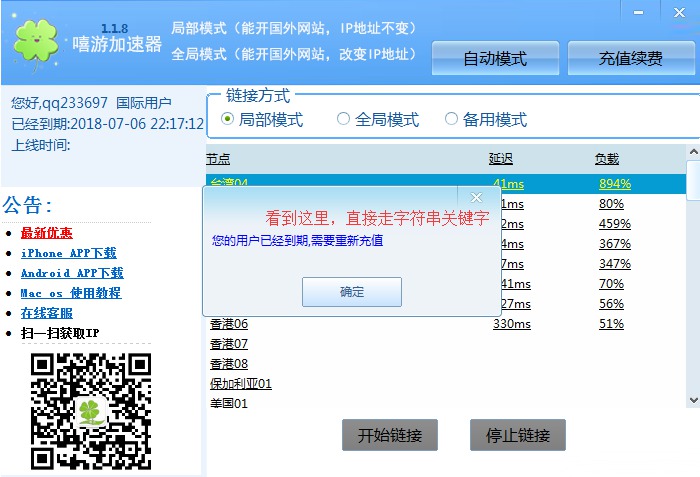This screenshot has height=477, width=700.
Task: Click username qq233697 greeting
Action: click(59, 103)
